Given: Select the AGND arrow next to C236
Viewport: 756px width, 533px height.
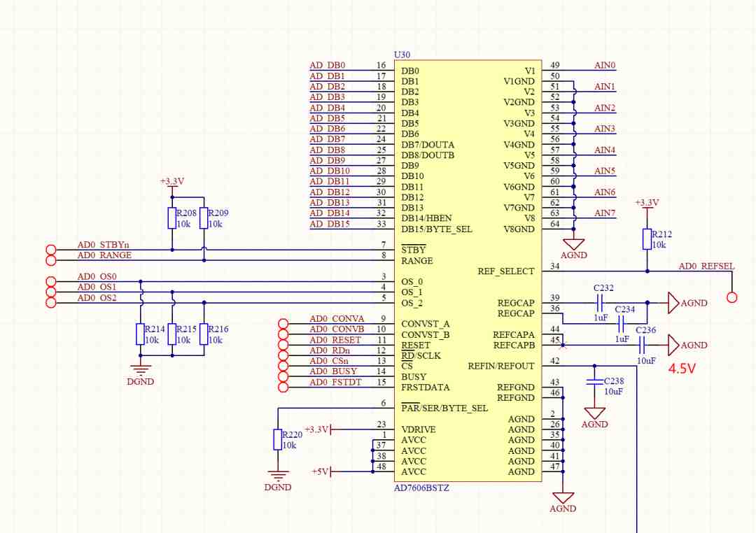Looking at the screenshot, I should pos(687,345).
